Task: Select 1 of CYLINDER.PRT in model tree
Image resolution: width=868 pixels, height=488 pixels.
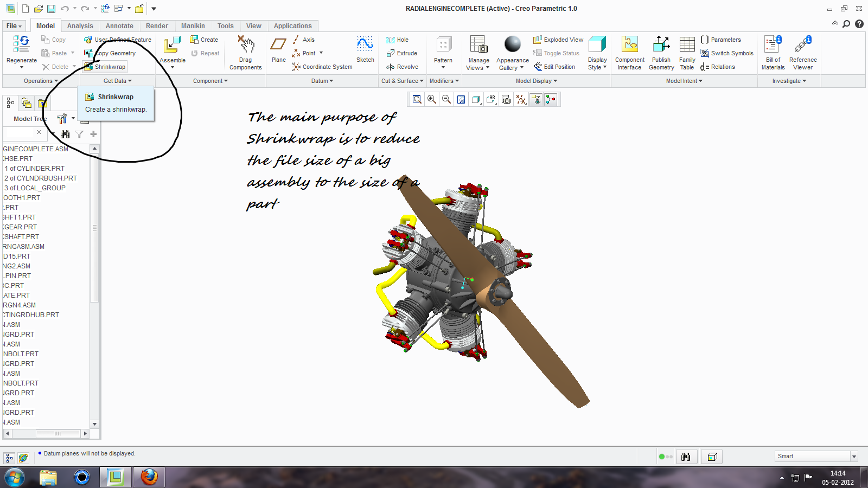Action: (x=35, y=168)
